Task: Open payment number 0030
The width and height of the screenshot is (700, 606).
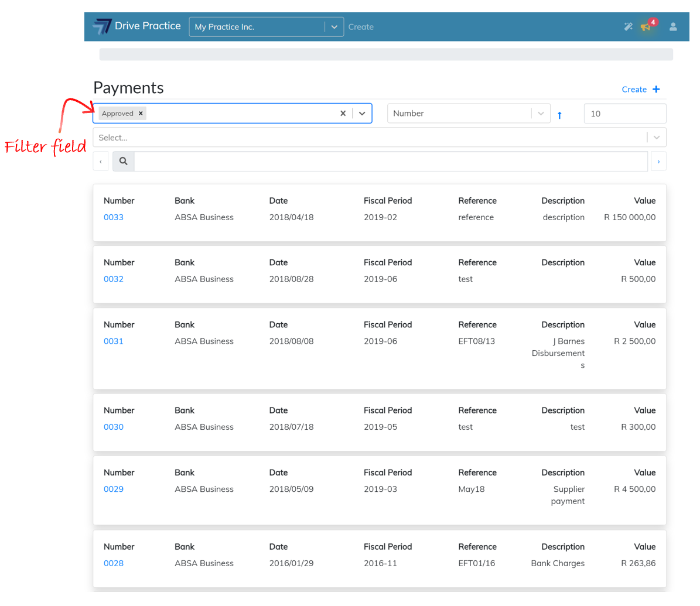Action: (114, 427)
